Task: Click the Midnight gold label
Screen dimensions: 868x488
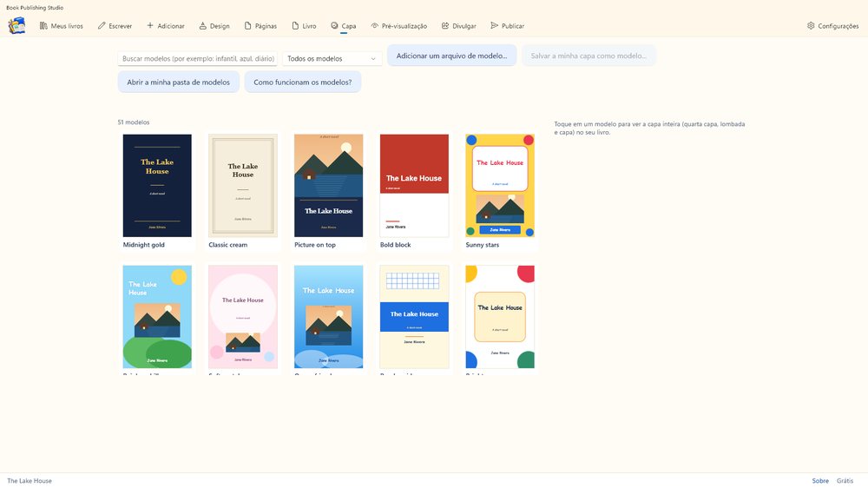Action: [144, 245]
